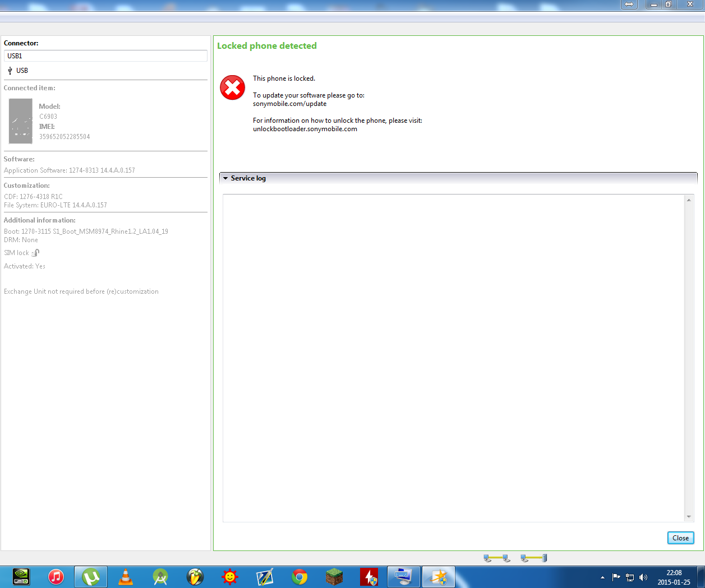Switch to the shield star taskbar window
Screen dimensions: 705x588
(438, 577)
